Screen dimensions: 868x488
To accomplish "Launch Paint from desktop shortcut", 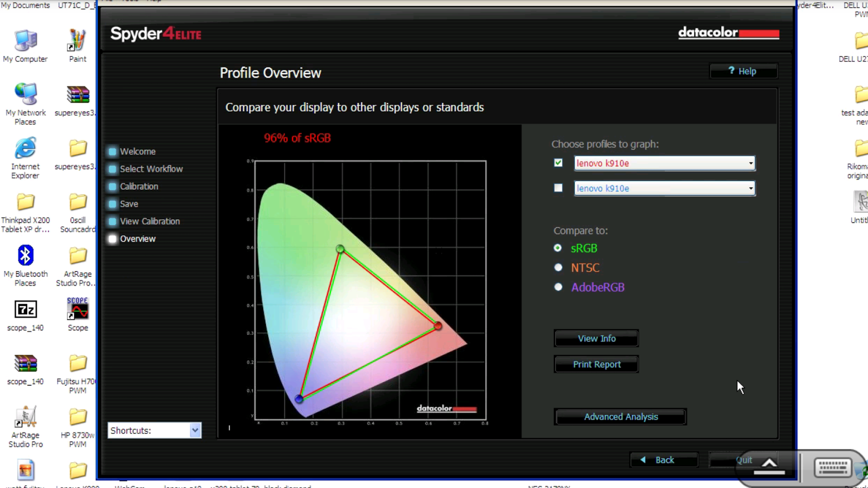I will [78, 47].
